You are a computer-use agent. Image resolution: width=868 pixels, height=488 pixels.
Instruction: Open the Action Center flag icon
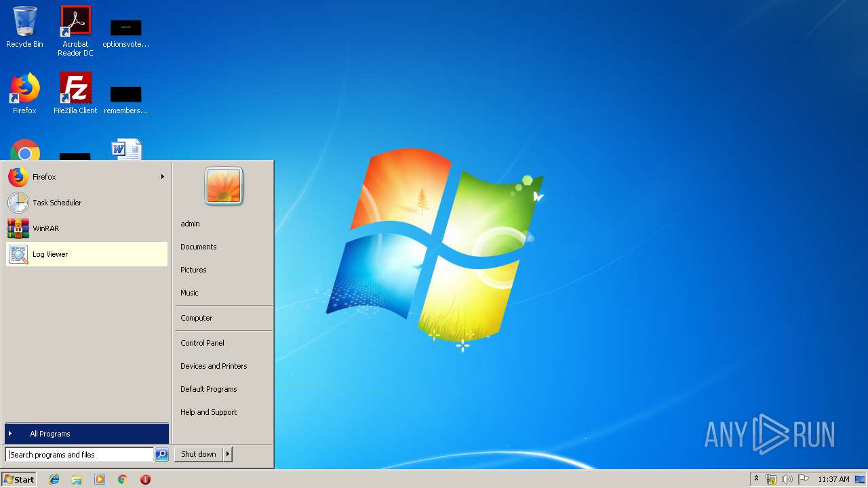click(804, 479)
